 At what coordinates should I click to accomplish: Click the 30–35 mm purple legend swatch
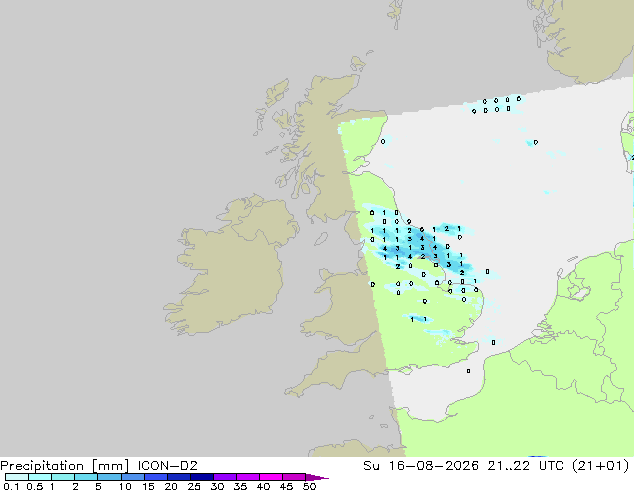(x=224, y=477)
